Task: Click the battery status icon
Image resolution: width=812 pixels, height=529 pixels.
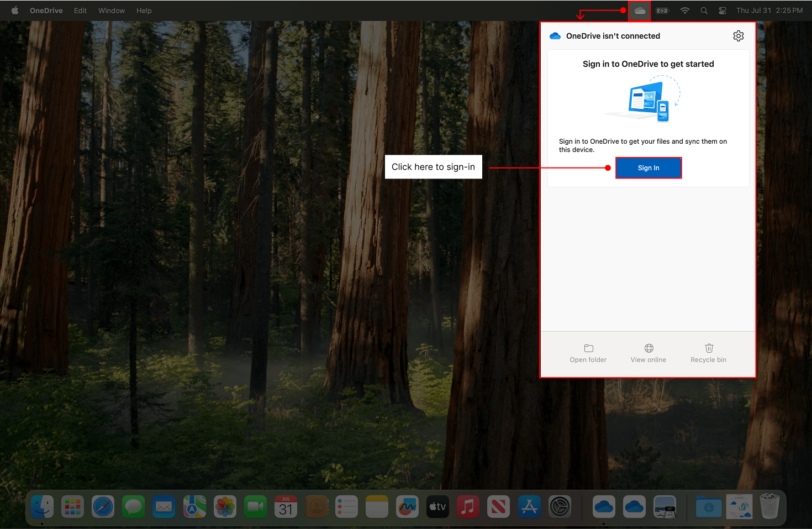Action: tap(662, 11)
